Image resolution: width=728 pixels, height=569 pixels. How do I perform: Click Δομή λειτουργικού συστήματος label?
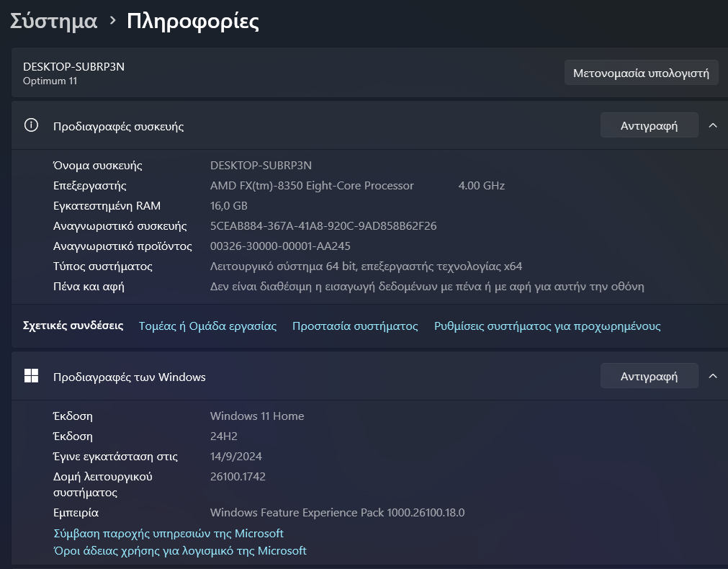102,485
